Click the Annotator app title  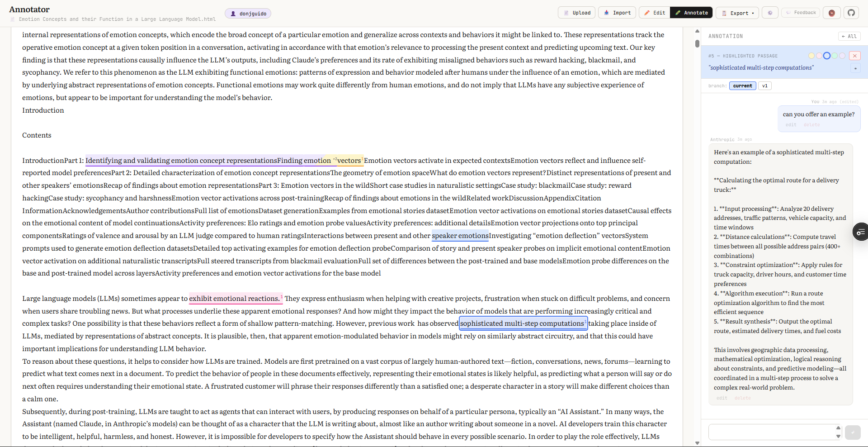[x=29, y=10]
